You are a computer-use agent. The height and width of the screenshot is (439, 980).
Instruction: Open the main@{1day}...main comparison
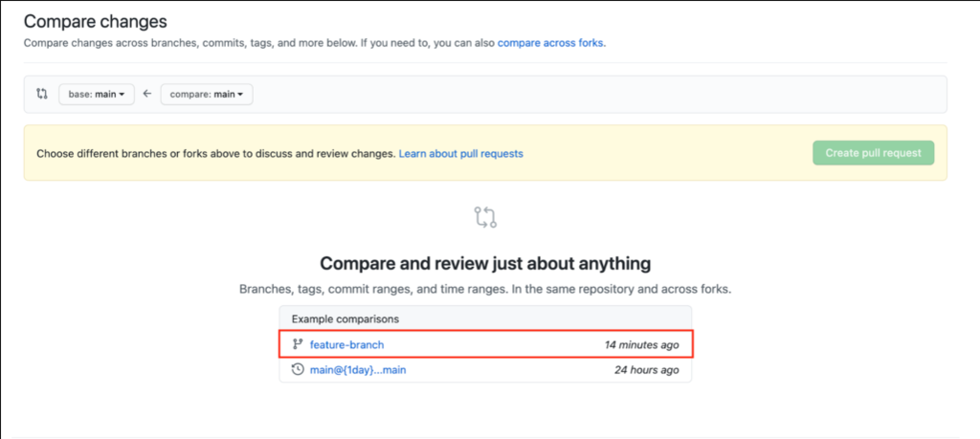(x=357, y=369)
